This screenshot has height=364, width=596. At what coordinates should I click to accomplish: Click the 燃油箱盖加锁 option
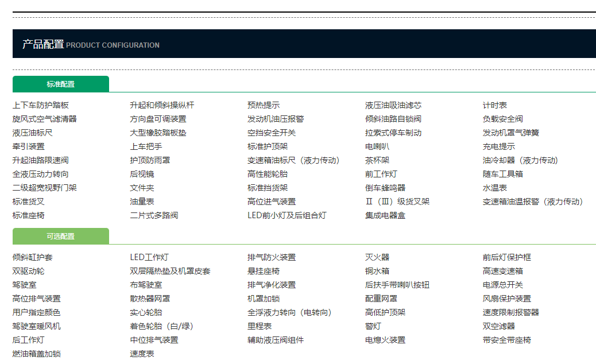coord(37,354)
